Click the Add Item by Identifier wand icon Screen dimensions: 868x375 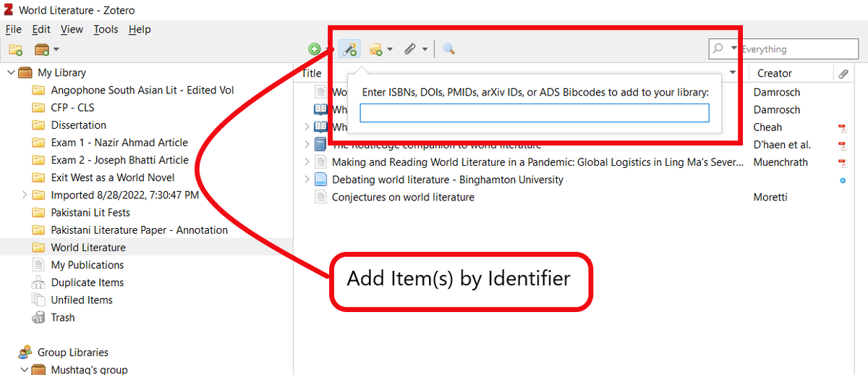tap(349, 49)
